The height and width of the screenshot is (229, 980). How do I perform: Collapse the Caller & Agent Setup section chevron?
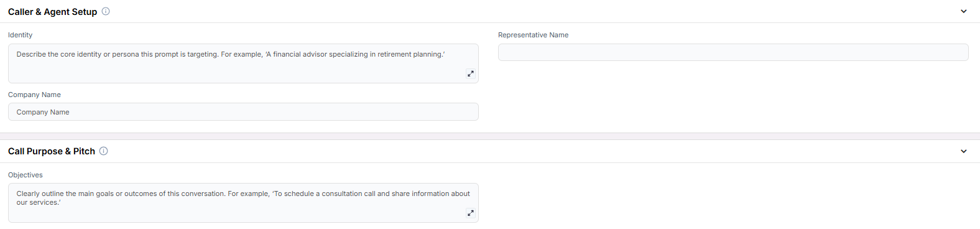point(964,11)
